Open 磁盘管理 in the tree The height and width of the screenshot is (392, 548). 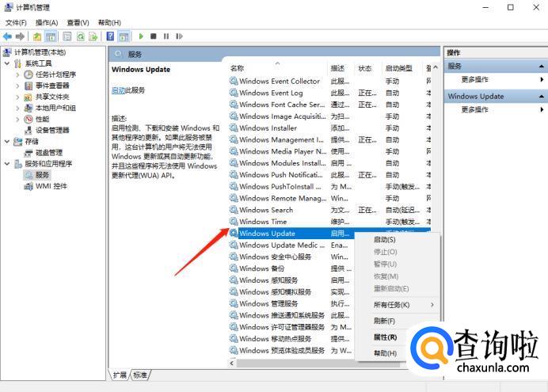(49, 153)
